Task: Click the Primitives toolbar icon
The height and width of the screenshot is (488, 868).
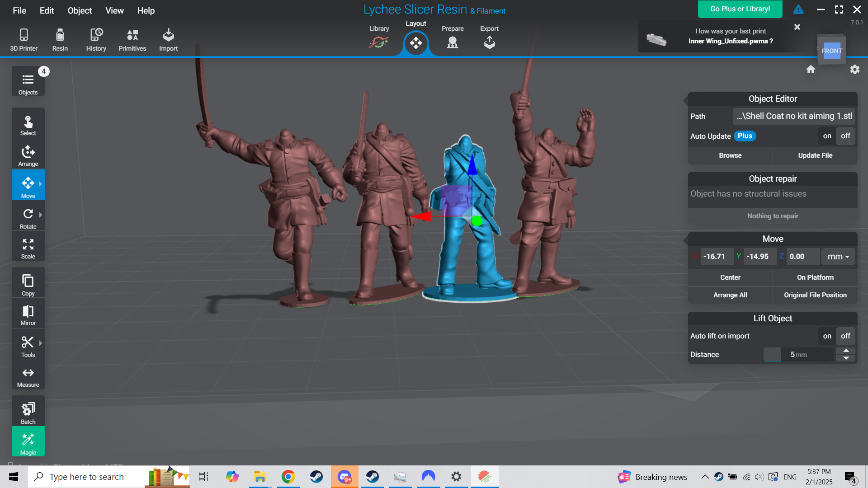Action: (x=132, y=39)
